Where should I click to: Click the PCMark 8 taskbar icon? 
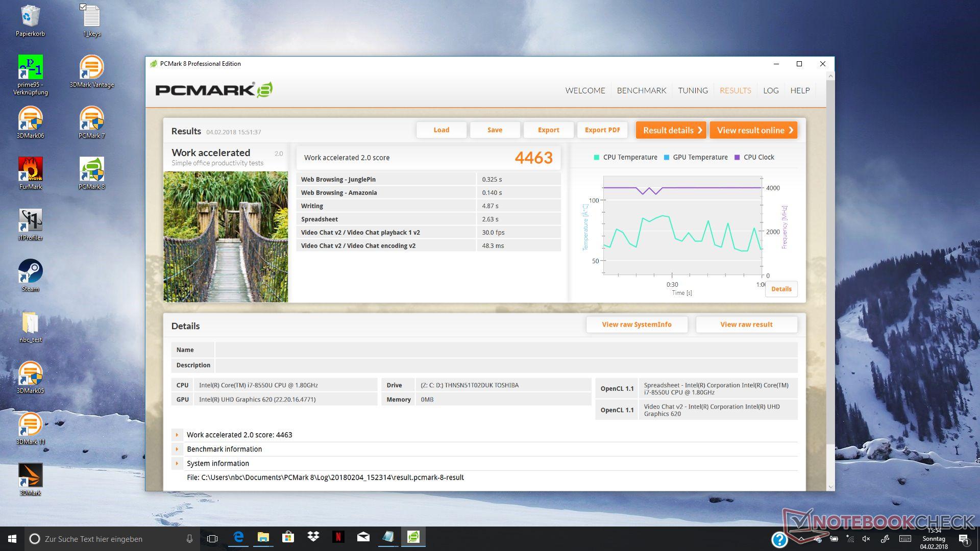pyautogui.click(x=413, y=537)
